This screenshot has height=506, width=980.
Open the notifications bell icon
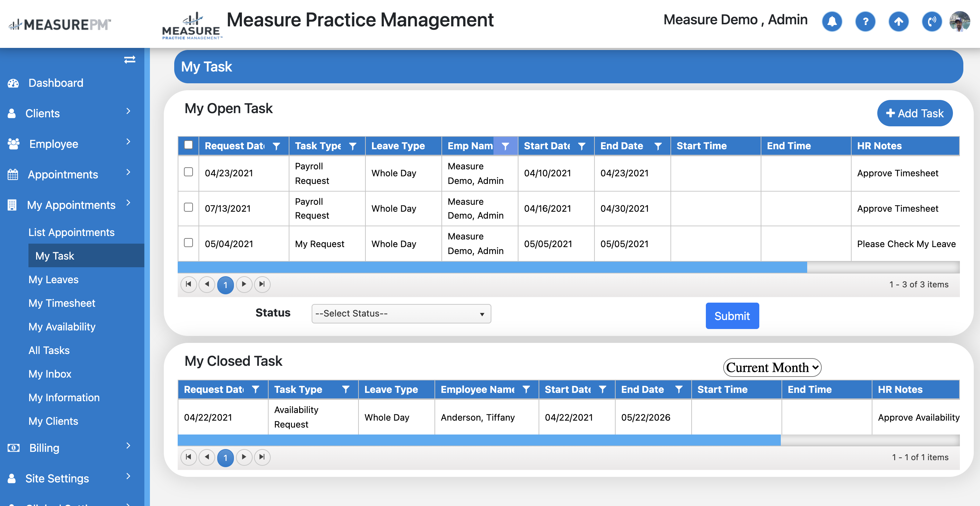(831, 21)
